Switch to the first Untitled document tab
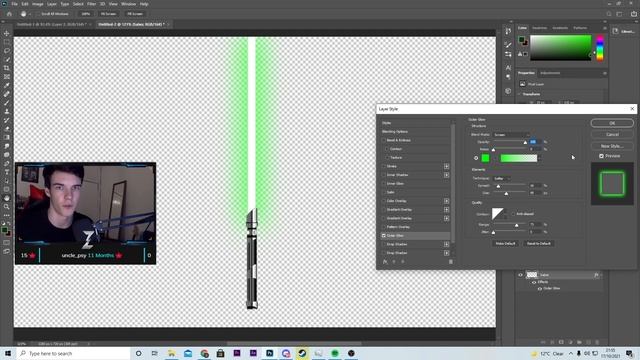Screen dimensions: 640x360 (x=52, y=24)
